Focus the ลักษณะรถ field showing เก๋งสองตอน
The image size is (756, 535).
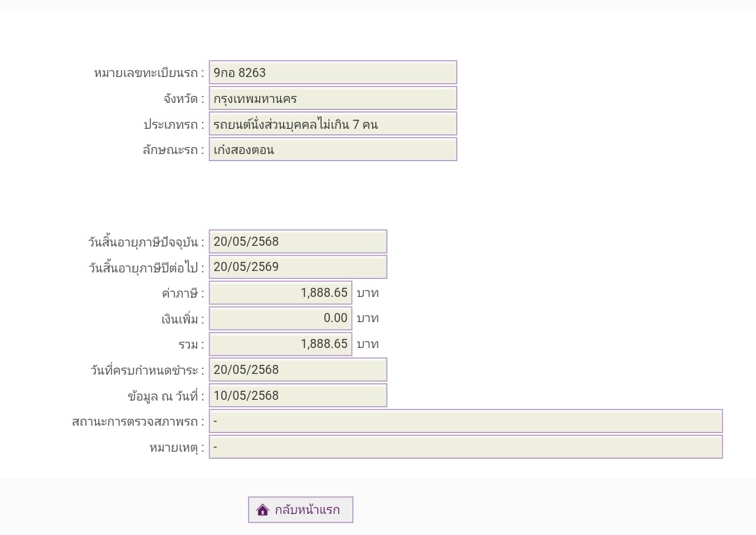tap(333, 150)
